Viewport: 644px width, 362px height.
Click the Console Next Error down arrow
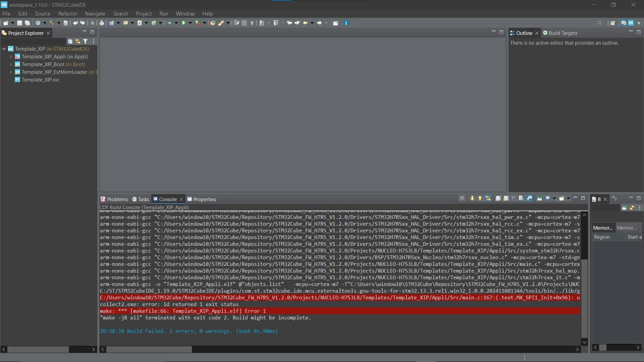coord(472,198)
